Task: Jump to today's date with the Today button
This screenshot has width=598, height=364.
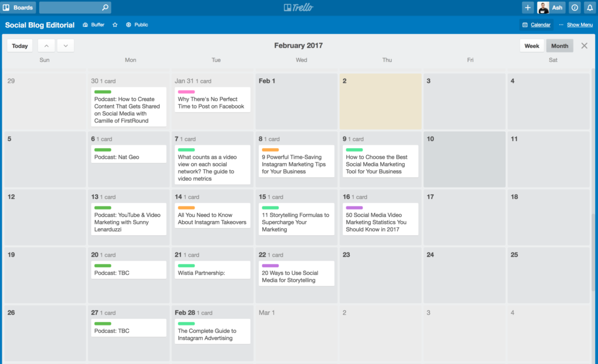Action: click(19, 45)
